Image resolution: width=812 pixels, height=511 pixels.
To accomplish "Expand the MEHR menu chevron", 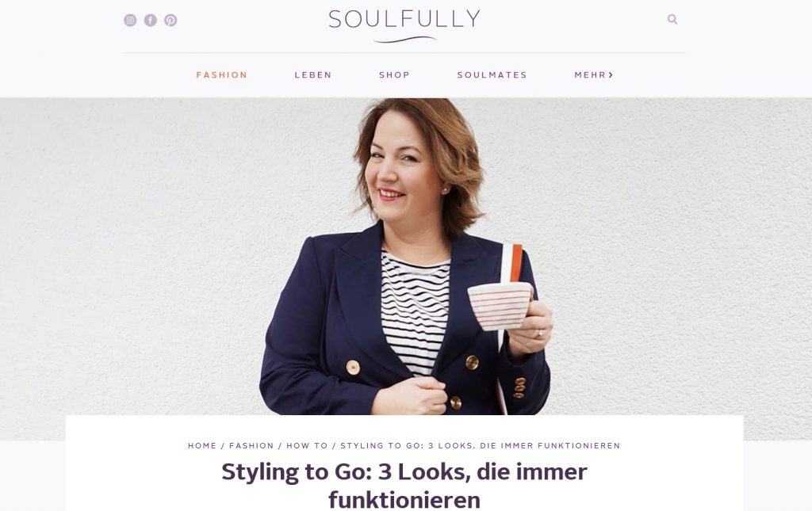I will [x=611, y=75].
